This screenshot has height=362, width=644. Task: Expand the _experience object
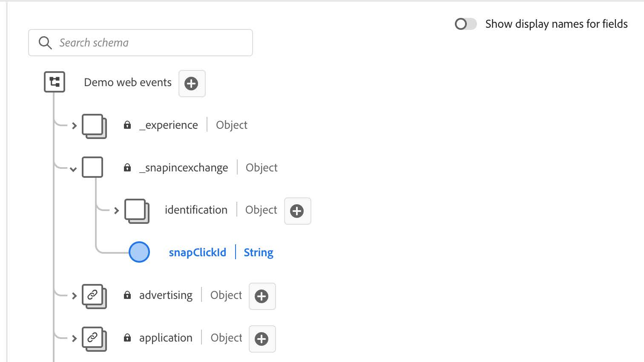74,126
